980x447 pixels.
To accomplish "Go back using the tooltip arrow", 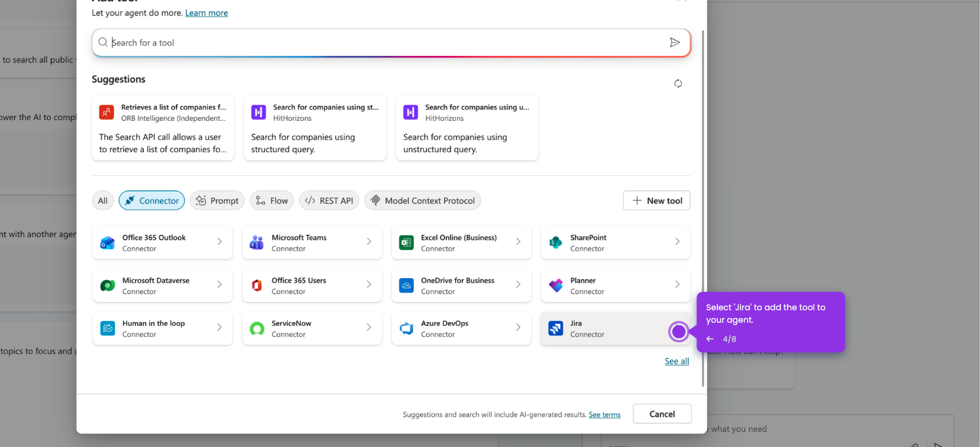I will click(710, 339).
